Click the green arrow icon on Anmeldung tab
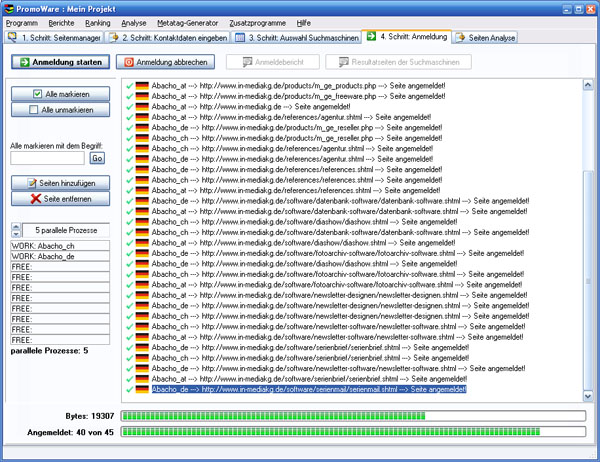 [x=371, y=36]
